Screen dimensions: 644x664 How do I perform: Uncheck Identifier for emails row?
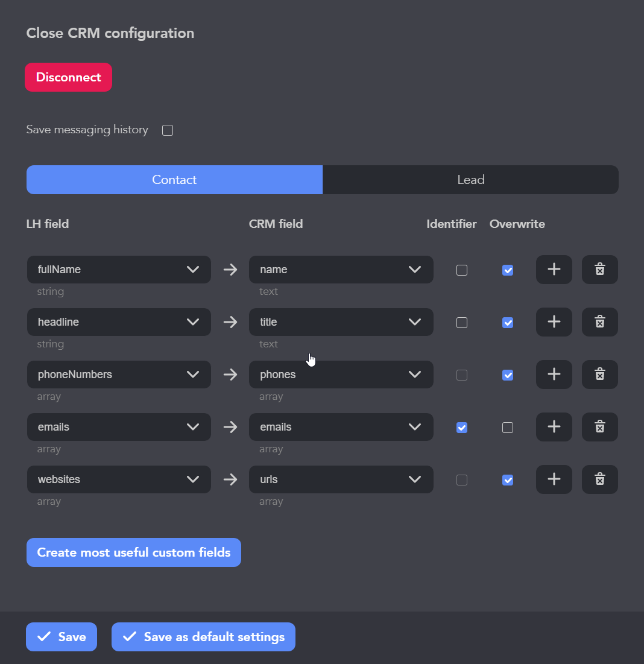point(462,428)
